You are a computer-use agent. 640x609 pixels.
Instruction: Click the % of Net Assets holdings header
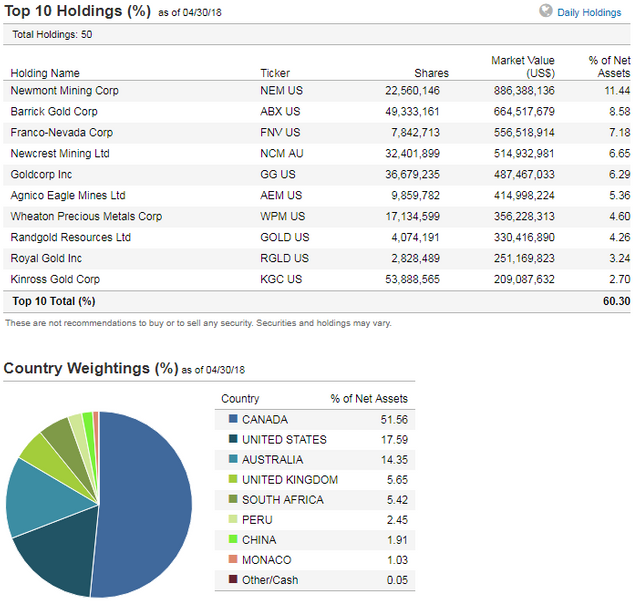(x=609, y=67)
